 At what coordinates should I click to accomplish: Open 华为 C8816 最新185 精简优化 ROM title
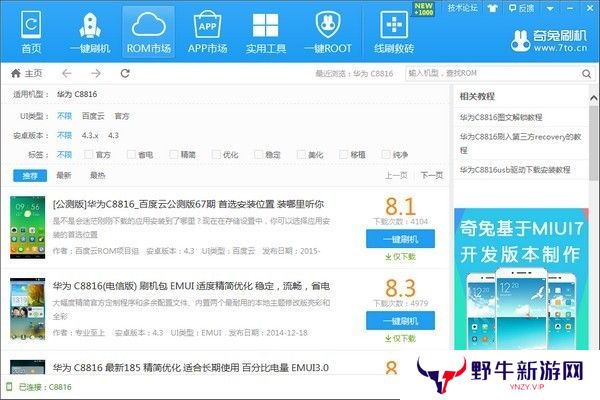coord(191,368)
